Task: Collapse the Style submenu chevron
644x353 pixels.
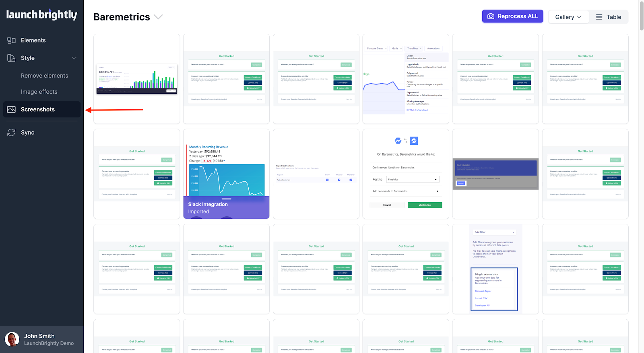Action: coord(74,58)
